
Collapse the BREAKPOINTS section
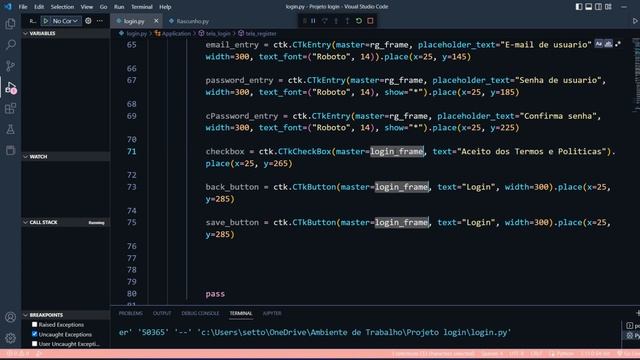66,315
